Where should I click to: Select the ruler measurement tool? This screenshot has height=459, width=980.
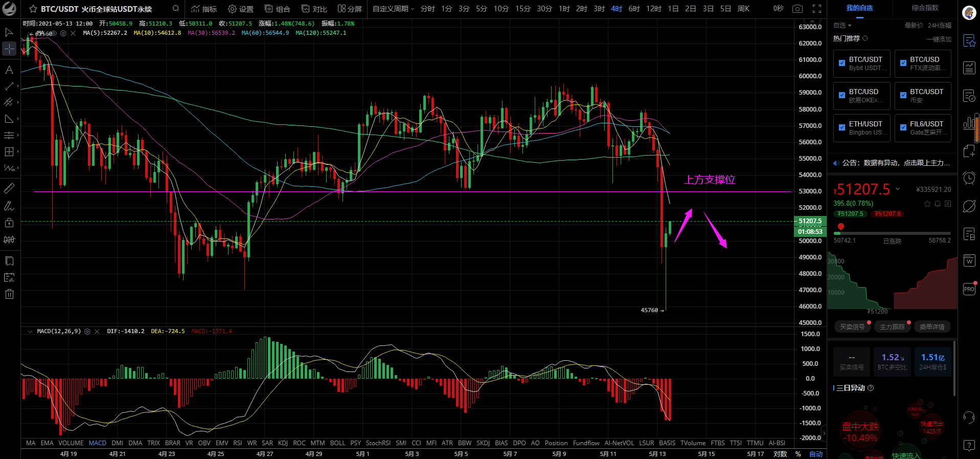coord(9,189)
